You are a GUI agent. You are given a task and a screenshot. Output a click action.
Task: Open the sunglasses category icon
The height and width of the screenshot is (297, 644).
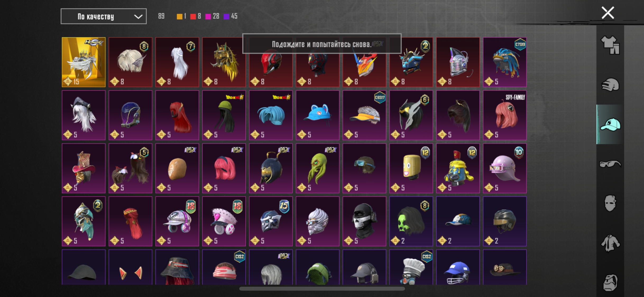coord(610,164)
